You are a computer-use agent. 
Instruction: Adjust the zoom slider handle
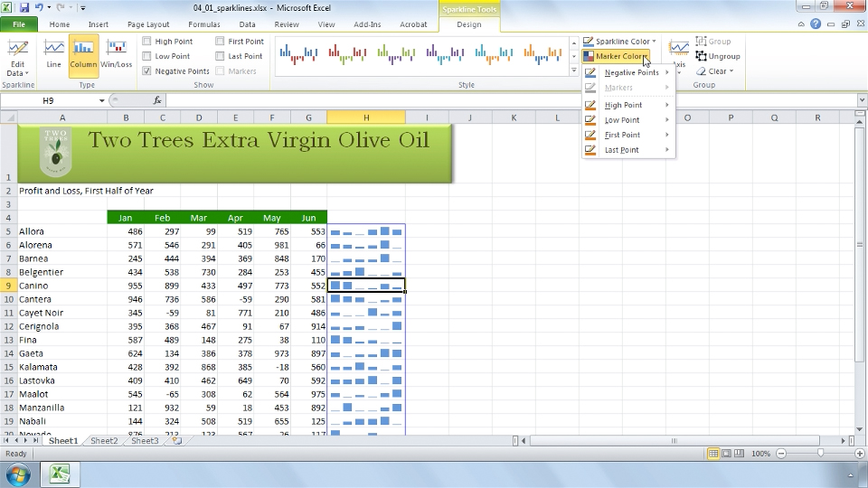pos(820,454)
